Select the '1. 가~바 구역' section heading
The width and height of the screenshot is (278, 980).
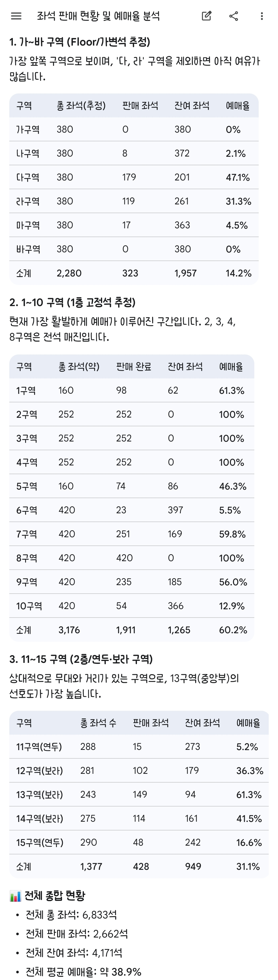80,42
